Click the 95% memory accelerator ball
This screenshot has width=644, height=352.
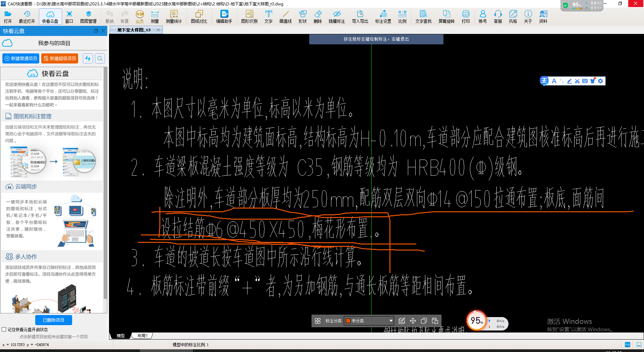476,320
